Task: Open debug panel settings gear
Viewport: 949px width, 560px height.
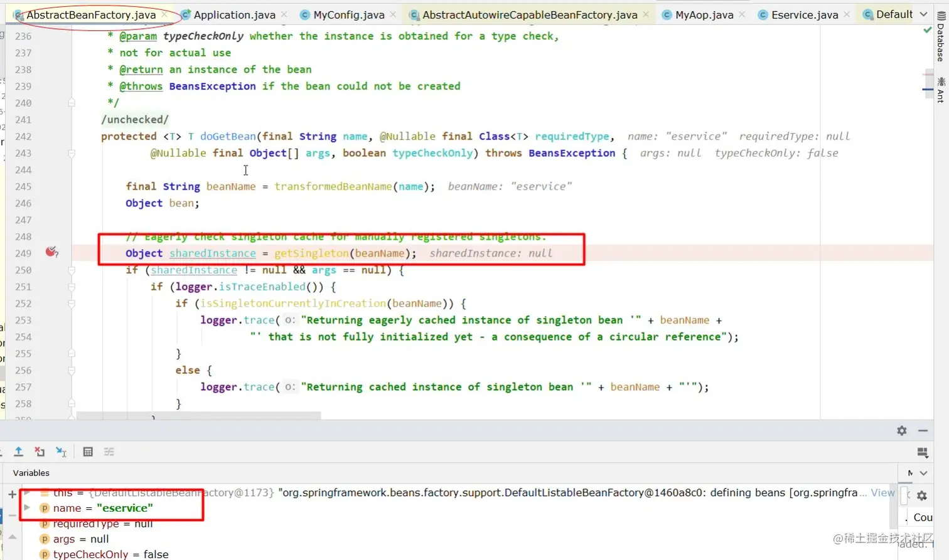Action: [x=902, y=430]
